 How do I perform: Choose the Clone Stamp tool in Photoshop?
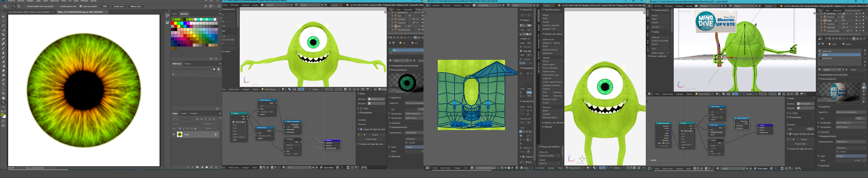(x=3, y=53)
